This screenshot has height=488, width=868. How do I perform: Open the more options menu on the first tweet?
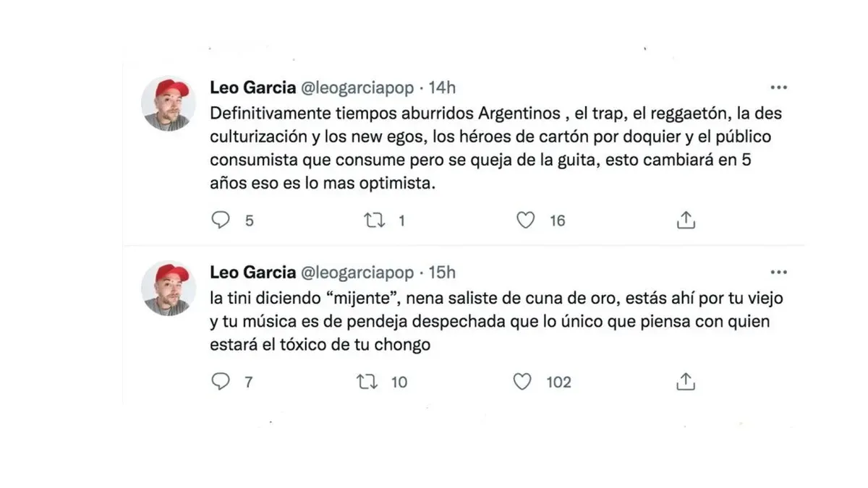[x=778, y=87]
